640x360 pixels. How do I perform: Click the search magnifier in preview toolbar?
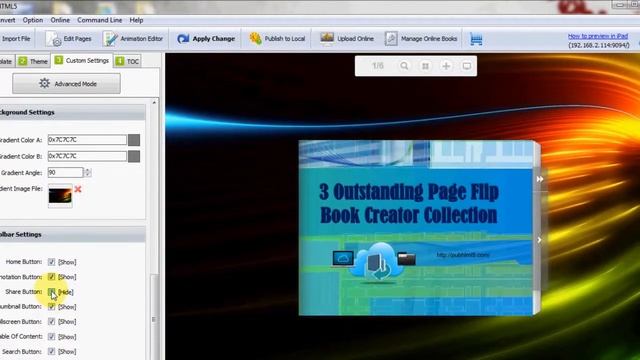[404, 66]
